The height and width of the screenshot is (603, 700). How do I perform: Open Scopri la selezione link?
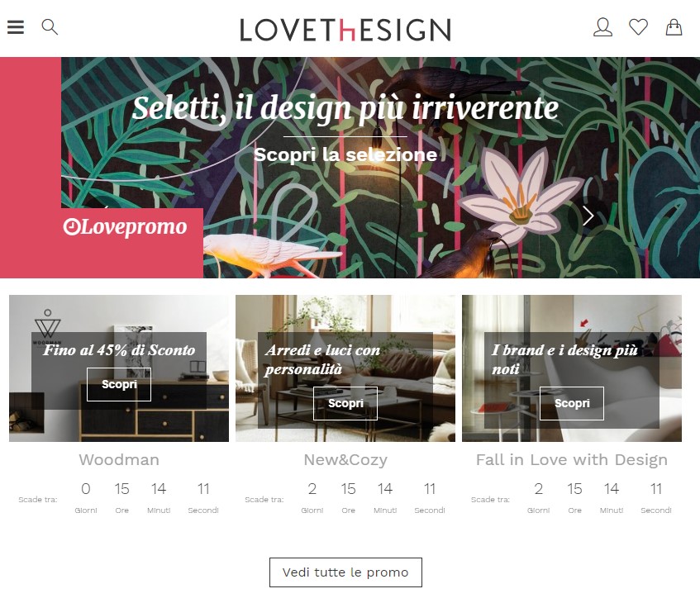(x=345, y=154)
